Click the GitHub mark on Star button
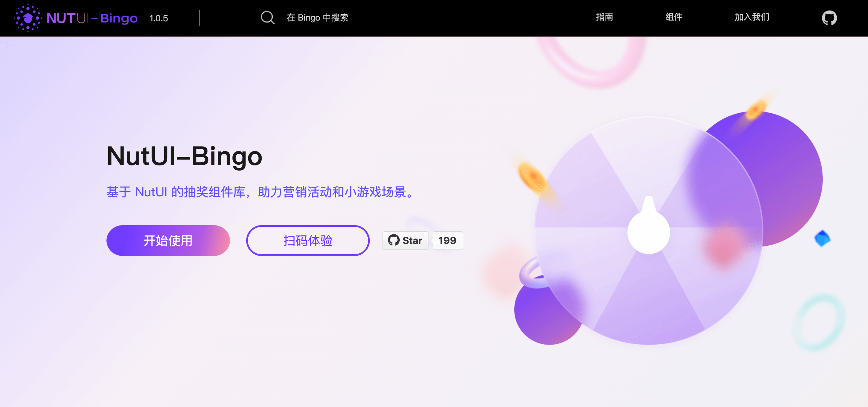 [x=393, y=240]
